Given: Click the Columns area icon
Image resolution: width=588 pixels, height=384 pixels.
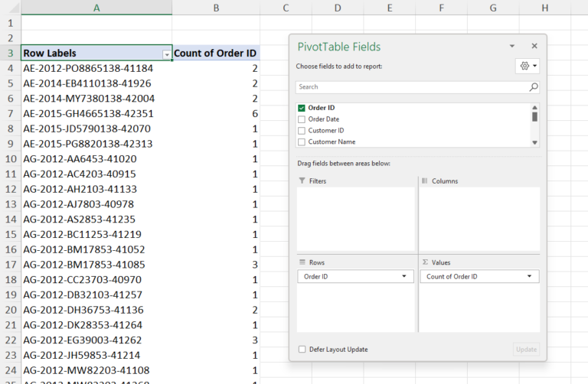Looking at the screenshot, I should click(425, 181).
